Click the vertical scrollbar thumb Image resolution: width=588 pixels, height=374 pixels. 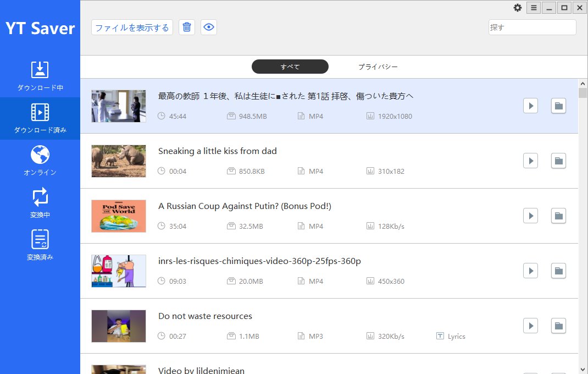click(583, 93)
